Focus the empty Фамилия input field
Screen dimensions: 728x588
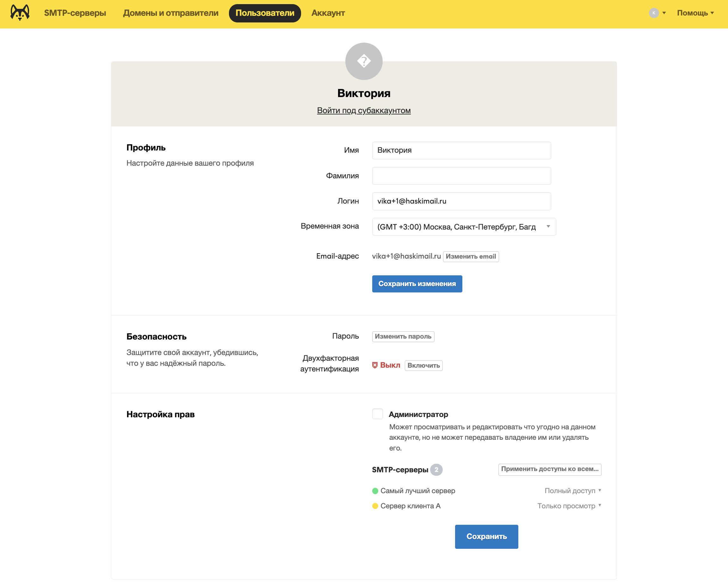tap(461, 176)
